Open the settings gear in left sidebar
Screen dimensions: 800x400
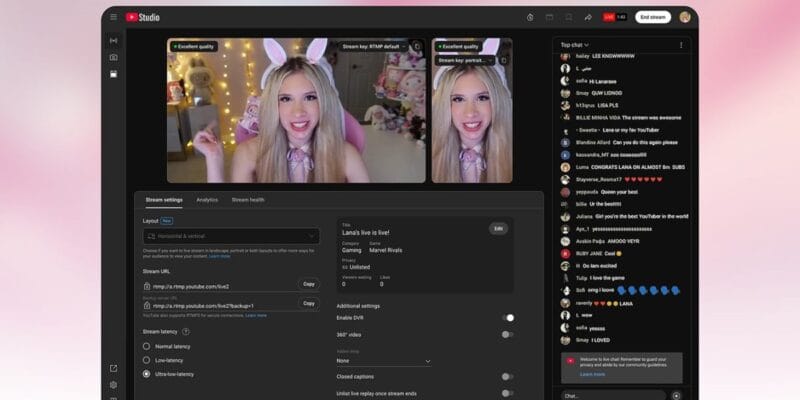[113, 385]
